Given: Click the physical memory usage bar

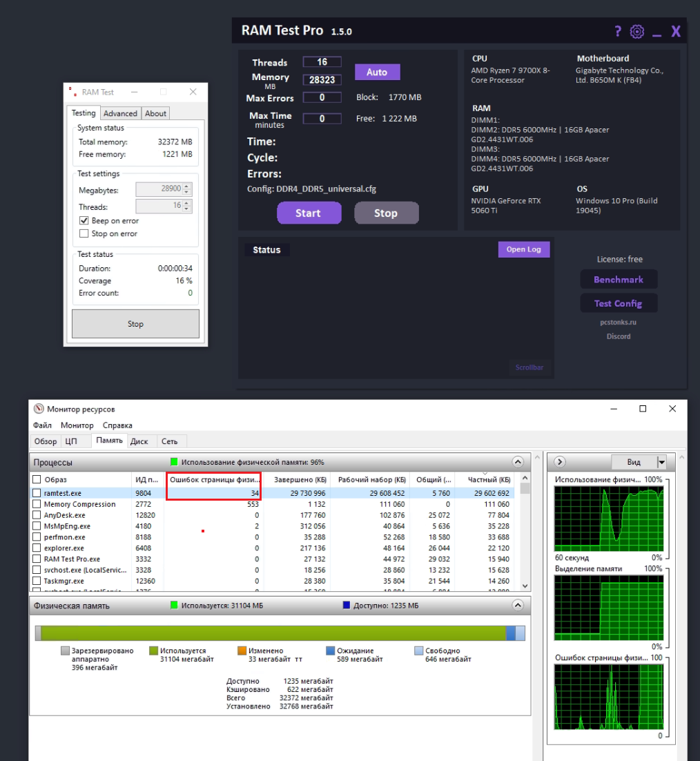Looking at the screenshot, I should click(280, 633).
